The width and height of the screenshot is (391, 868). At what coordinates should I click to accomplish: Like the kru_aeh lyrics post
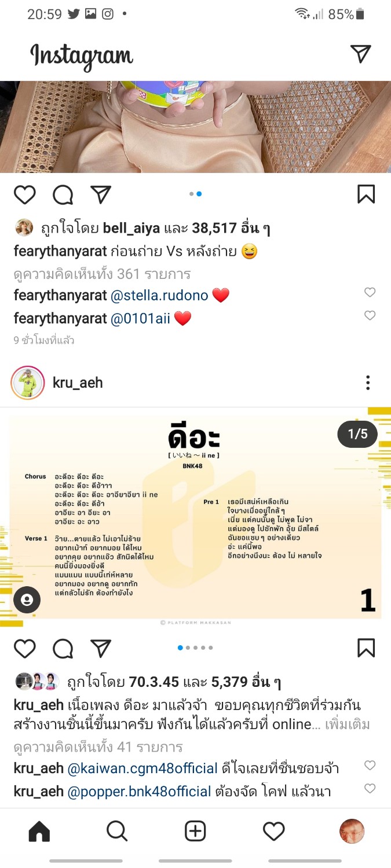coord(24,649)
